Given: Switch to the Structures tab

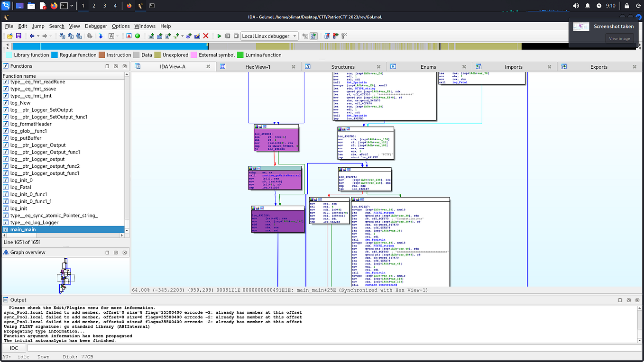Looking at the screenshot, I should click(x=343, y=67).
